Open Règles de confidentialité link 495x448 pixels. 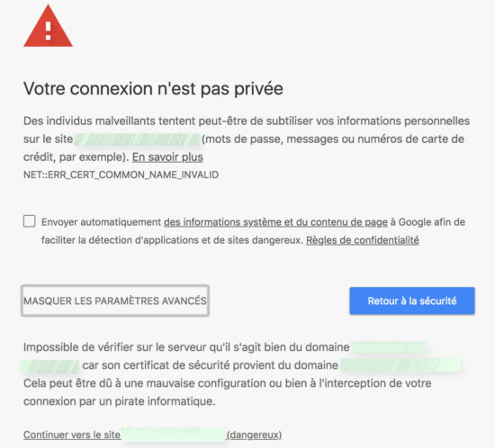[363, 240]
